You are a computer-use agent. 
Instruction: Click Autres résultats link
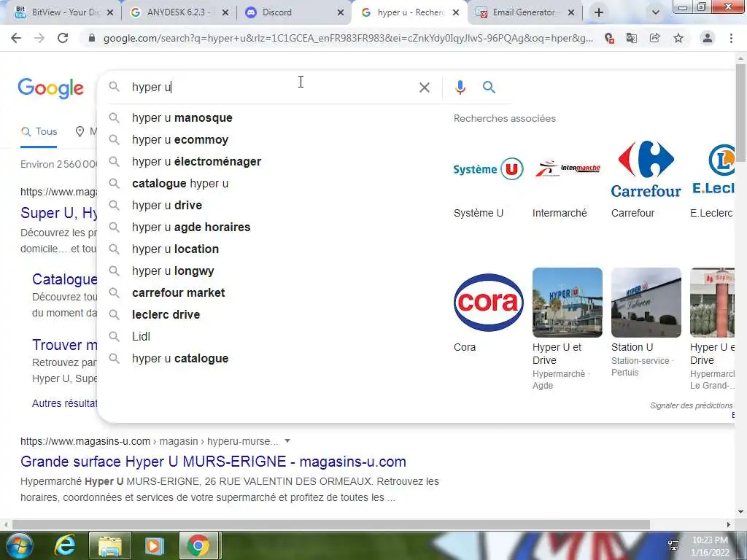pyautogui.click(x=64, y=403)
